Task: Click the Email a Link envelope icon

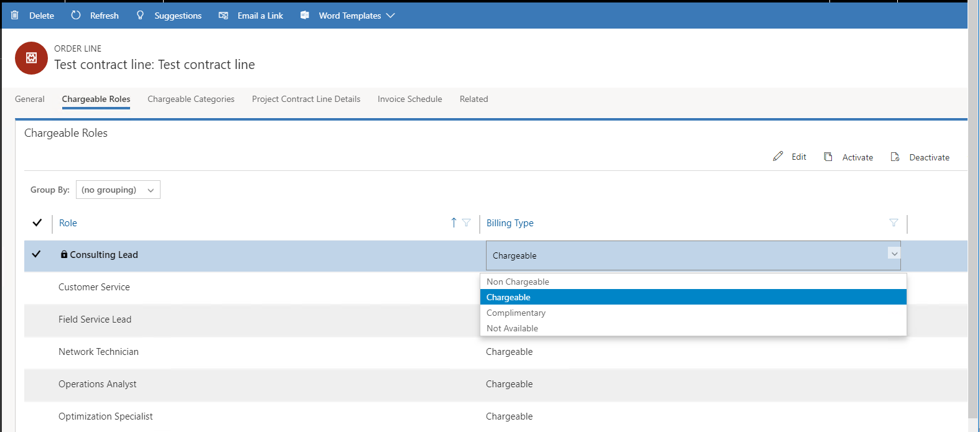Action: pos(223,16)
